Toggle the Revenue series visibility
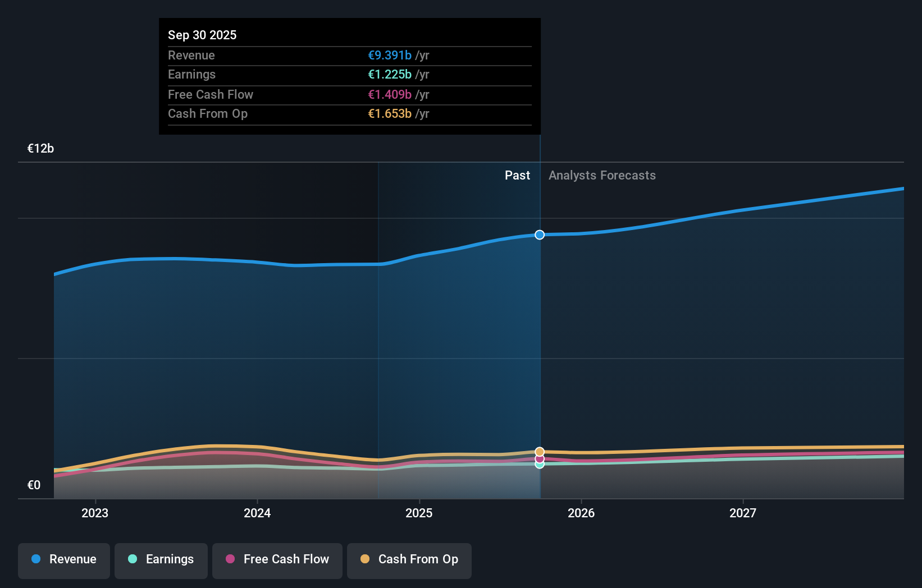Viewport: 922px width, 588px height. tap(63, 561)
